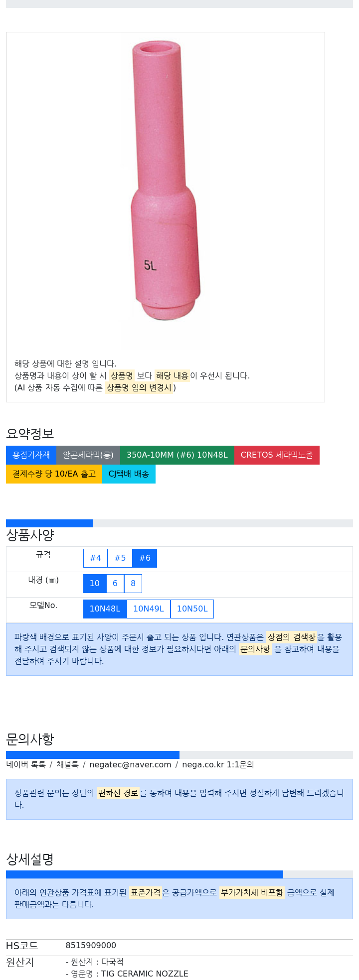Screen dimensions: 359x980
Task: Choose model 10N49L
Action: click(149, 609)
